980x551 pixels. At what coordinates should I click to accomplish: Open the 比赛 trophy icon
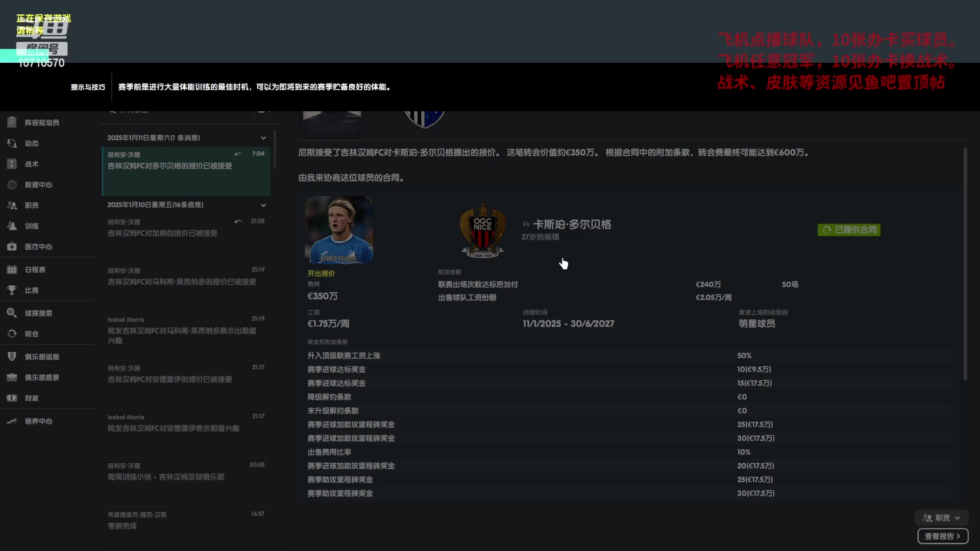point(12,290)
